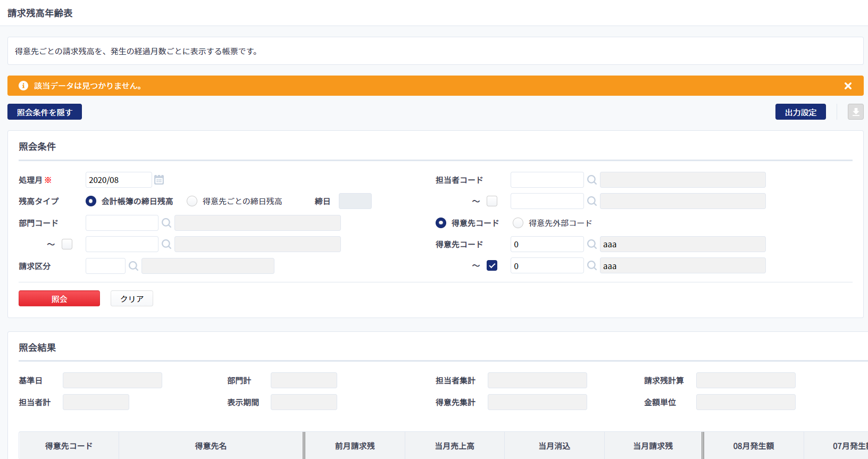This screenshot has height=459, width=868.
Task: Click the 得意先コード range-end field containing 0
Action: [547, 265]
